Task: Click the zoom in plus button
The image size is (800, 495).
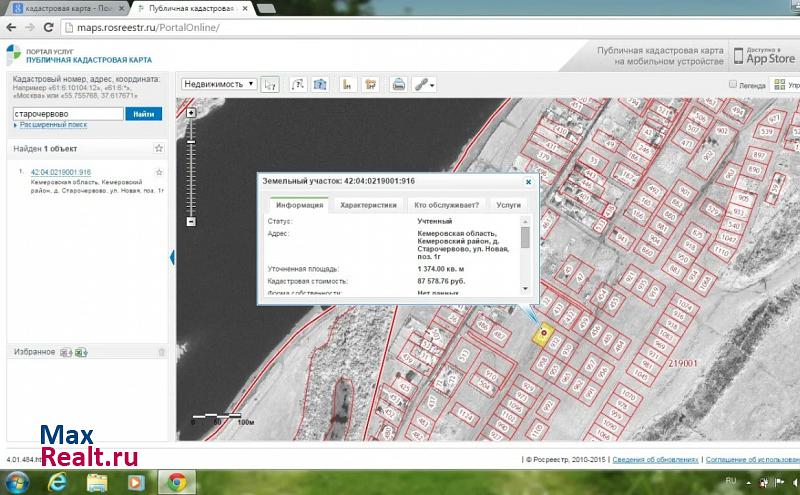Action: 191,112
